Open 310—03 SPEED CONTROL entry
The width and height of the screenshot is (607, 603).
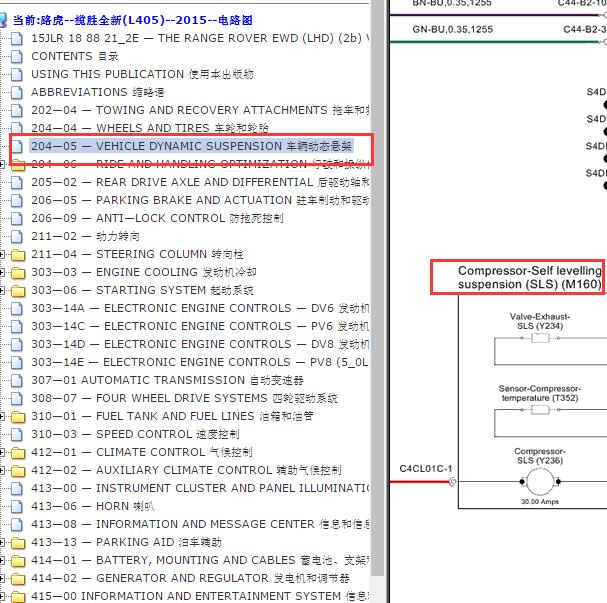tap(135, 434)
